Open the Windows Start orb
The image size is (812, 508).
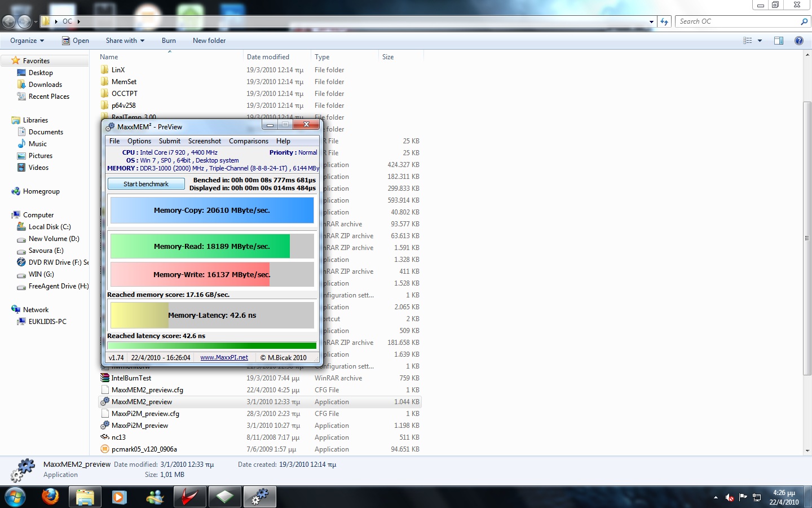15,497
